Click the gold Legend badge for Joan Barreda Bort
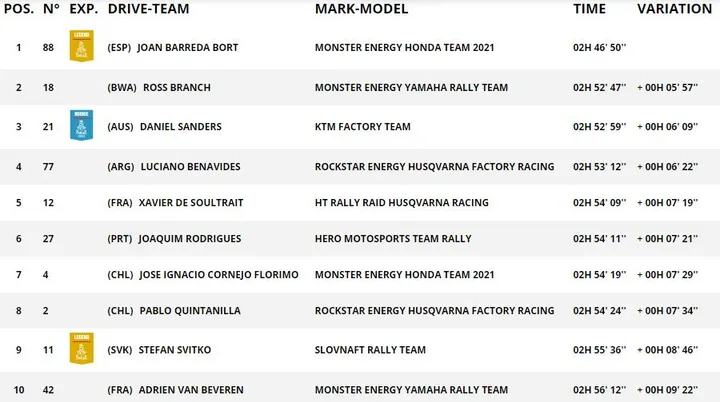 click(x=82, y=46)
